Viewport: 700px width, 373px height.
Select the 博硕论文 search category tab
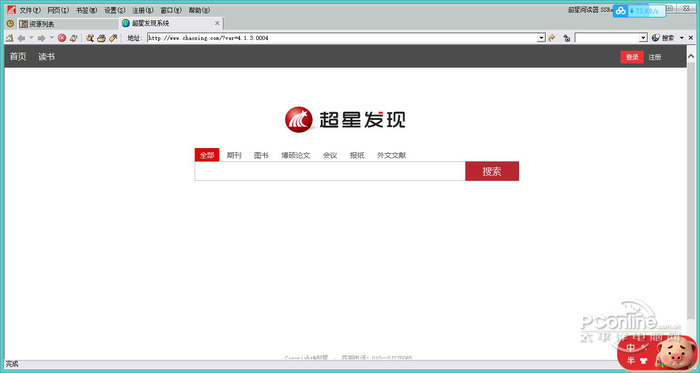296,155
